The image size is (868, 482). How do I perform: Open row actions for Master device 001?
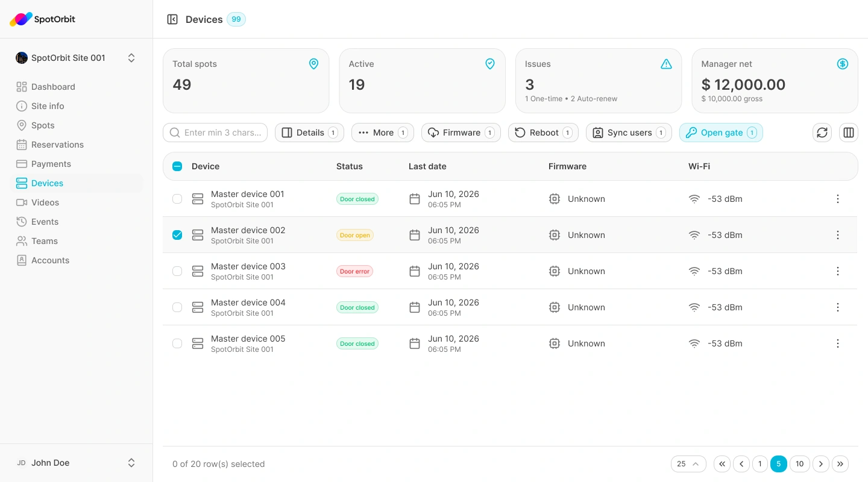pyautogui.click(x=838, y=199)
